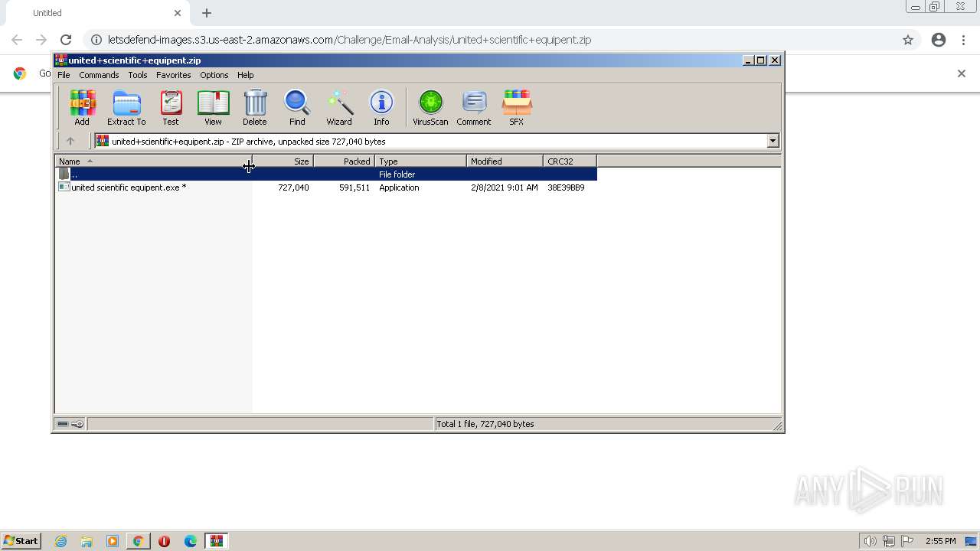Click the 2/8/2021 9:01 AM modified date
Viewport: 980px width, 551px height.
point(505,187)
